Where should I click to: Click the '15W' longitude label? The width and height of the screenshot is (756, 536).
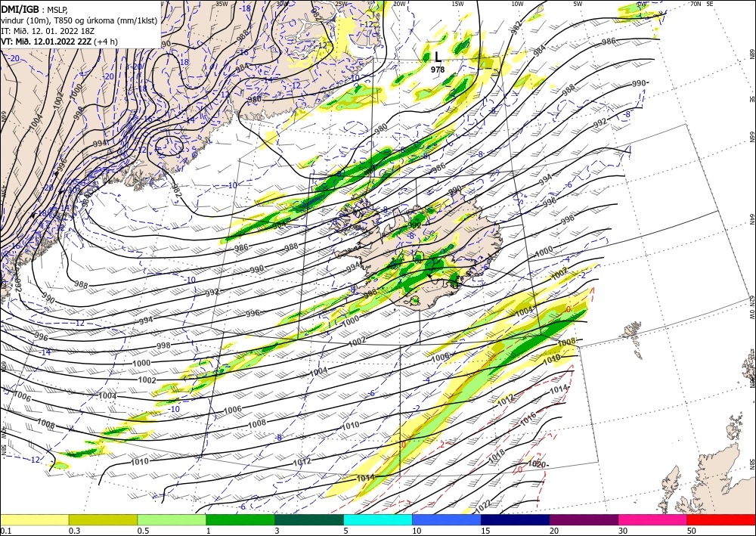(458, 4)
